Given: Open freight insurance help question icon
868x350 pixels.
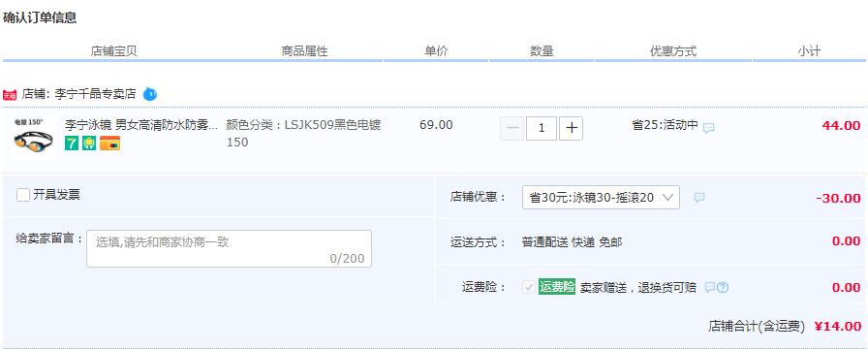Looking at the screenshot, I should click(x=723, y=287).
